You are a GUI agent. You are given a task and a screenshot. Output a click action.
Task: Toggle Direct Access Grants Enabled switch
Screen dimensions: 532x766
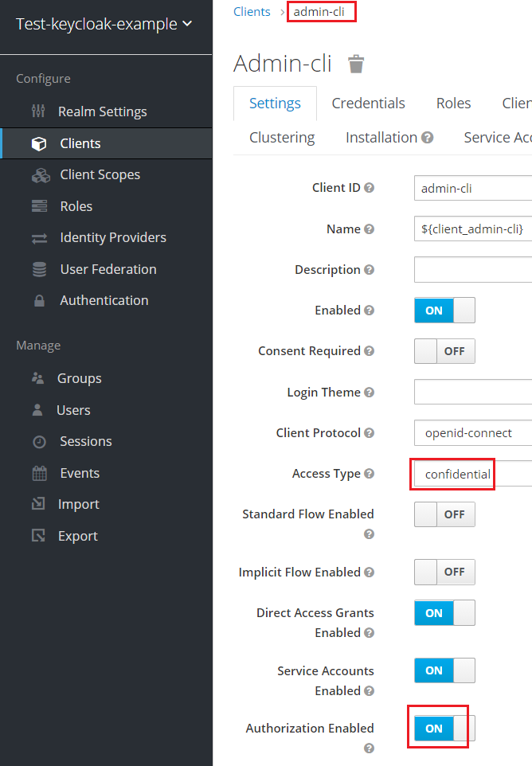coord(444,612)
